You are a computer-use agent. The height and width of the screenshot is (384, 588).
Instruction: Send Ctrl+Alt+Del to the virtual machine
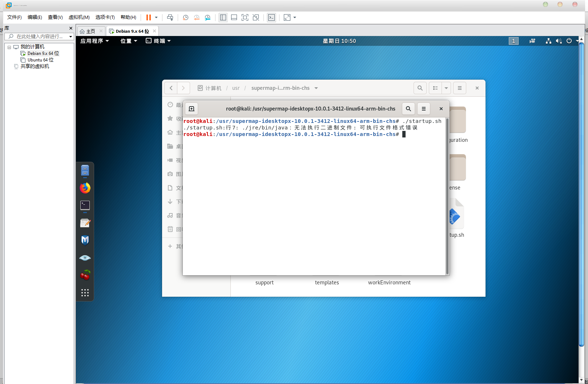(170, 17)
